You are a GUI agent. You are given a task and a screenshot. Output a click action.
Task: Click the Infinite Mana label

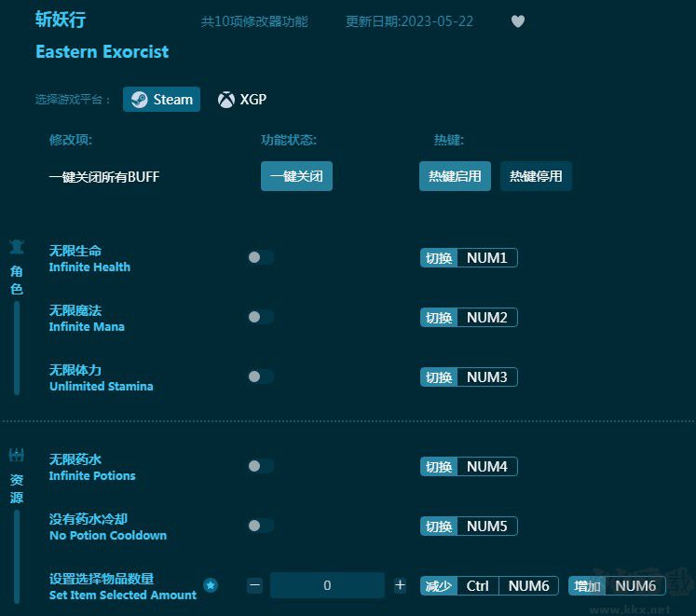[87, 326]
